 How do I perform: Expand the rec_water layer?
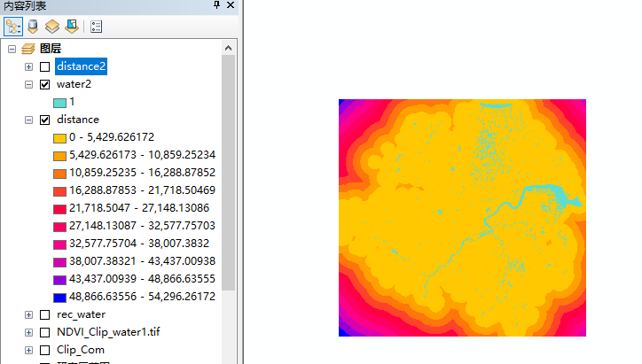28,315
